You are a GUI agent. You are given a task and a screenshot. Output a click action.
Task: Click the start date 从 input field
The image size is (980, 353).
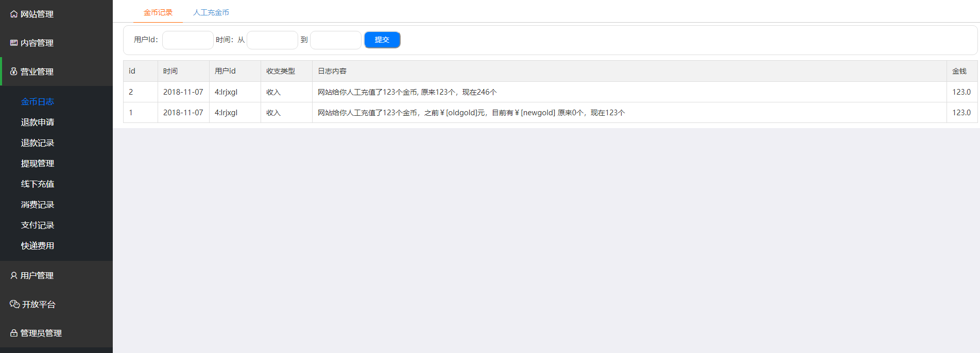pyautogui.click(x=272, y=40)
